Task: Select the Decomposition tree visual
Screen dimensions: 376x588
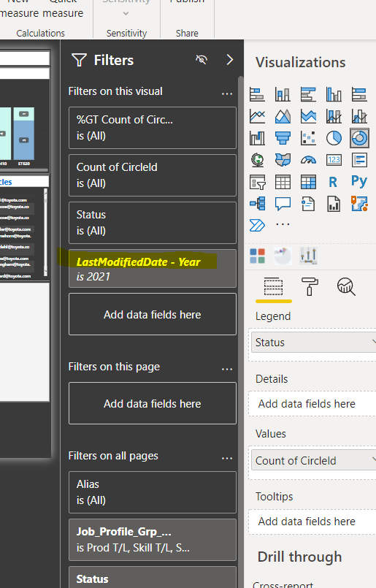Action: click(257, 204)
